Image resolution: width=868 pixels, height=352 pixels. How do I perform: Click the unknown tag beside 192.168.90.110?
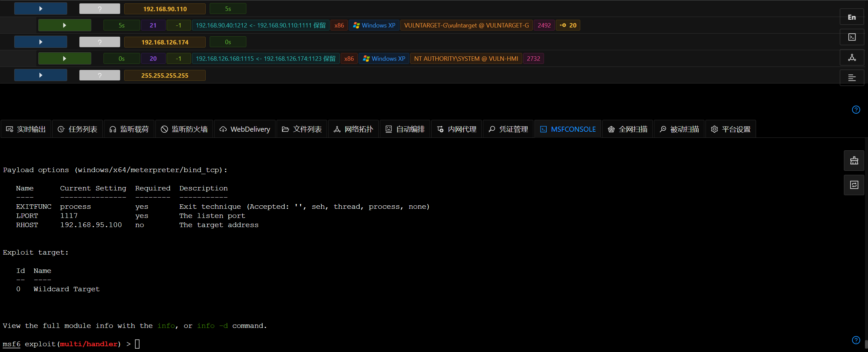click(x=100, y=9)
